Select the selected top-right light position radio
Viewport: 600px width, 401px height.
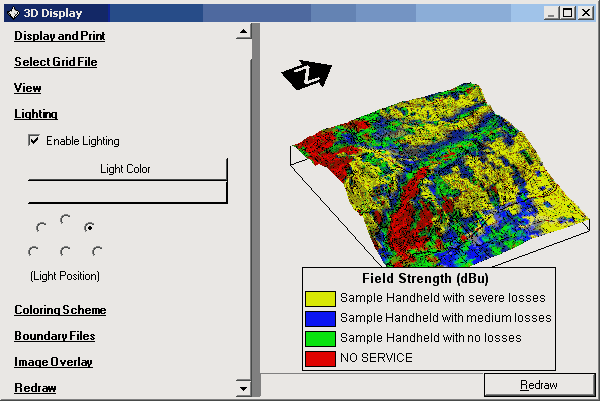point(89,227)
